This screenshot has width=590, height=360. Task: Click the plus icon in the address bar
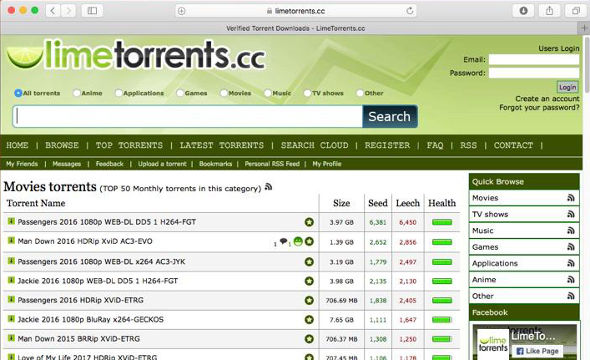(181, 11)
